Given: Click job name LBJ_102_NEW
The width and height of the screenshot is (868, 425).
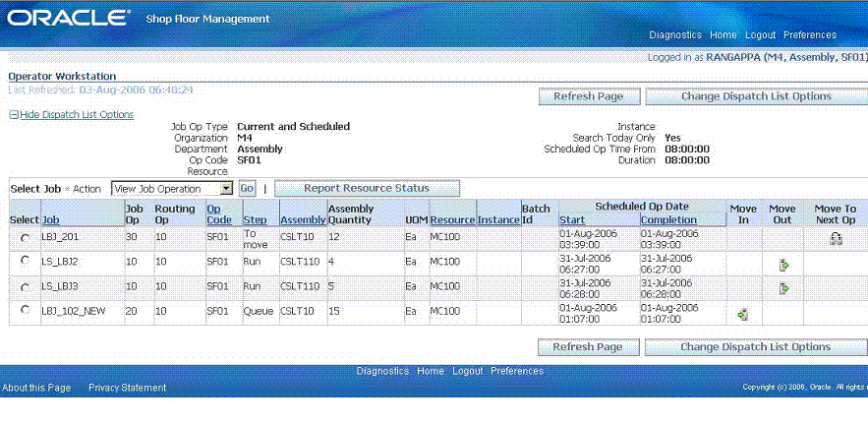Looking at the screenshot, I should [74, 312].
